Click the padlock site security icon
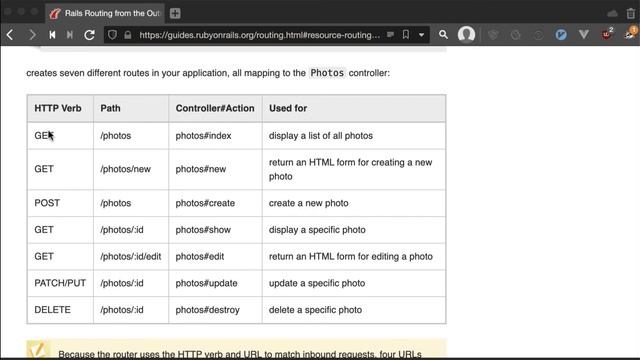Image resolution: width=640 pixels, height=360 pixels. 128,35
